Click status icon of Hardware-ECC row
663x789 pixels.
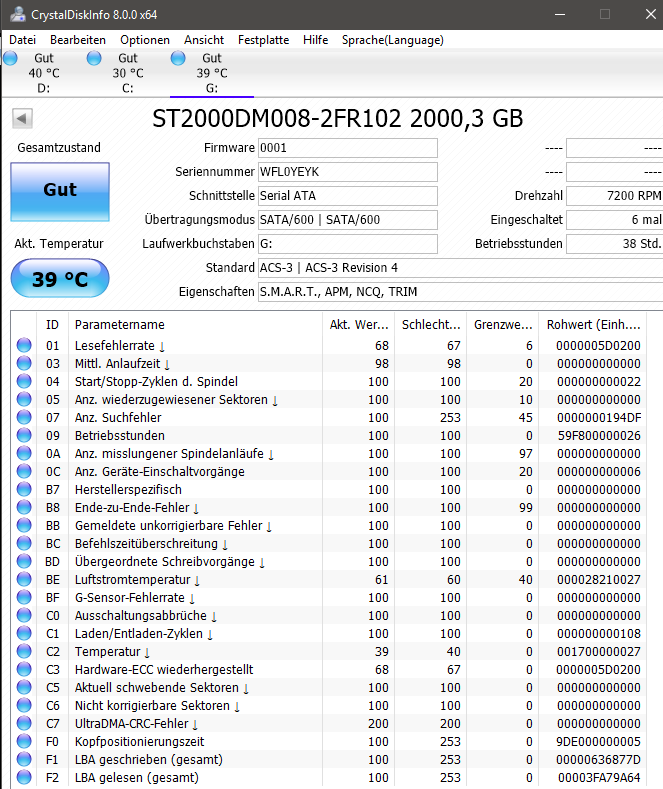click(24, 669)
